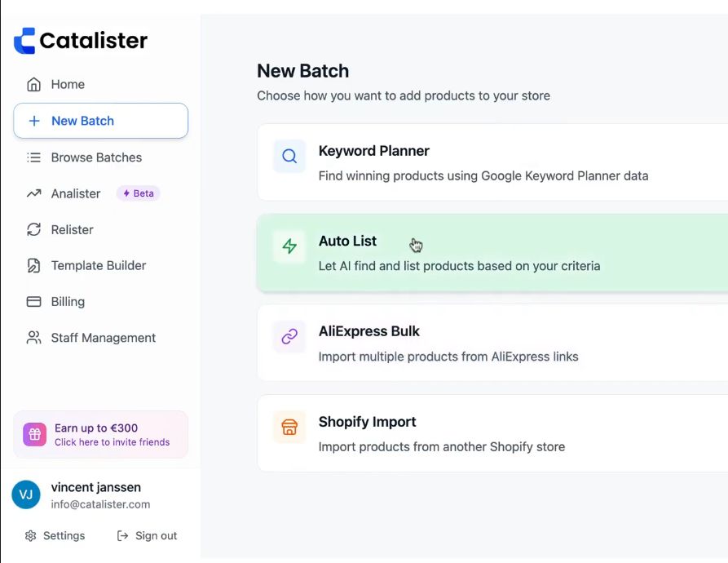Image resolution: width=728 pixels, height=563 pixels.
Task: Click the Auto List lightning icon
Action: (x=289, y=246)
